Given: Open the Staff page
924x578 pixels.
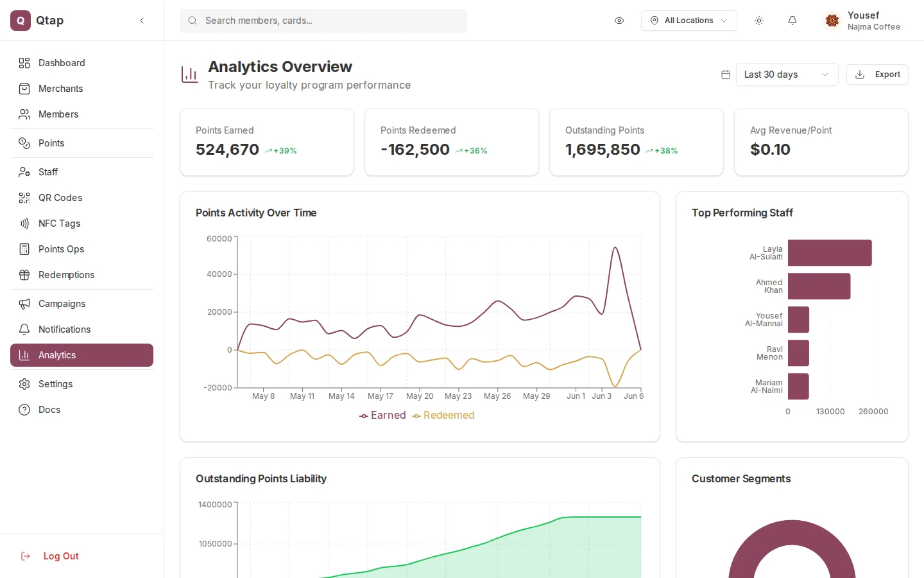Looking at the screenshot, I should (81, 172).
